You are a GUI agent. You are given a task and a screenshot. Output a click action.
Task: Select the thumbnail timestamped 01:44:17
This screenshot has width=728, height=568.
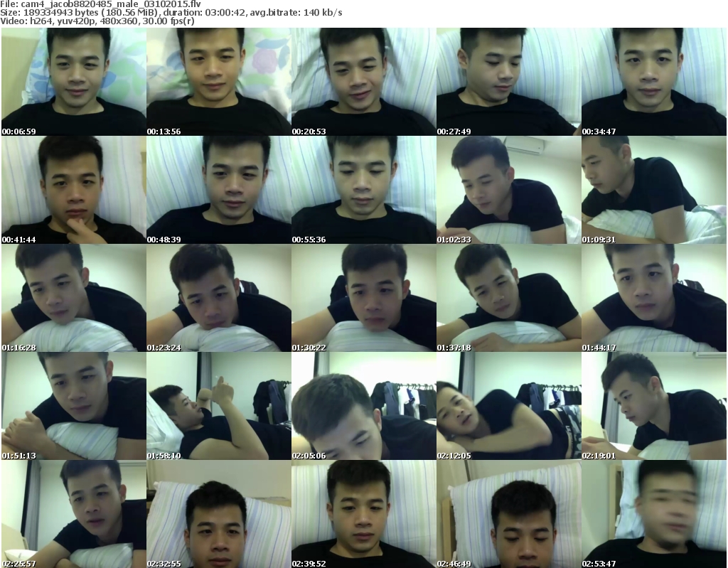pyautogui.click(x=654, y=298)
